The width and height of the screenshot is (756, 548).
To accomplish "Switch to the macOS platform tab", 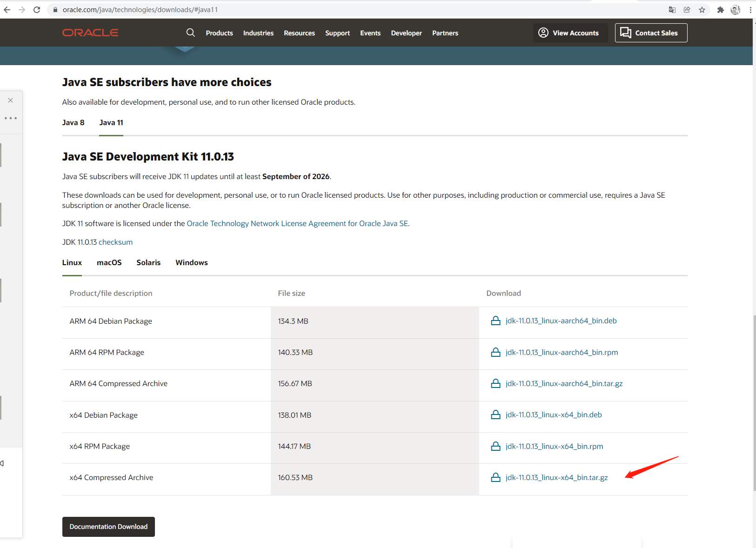I will tap(109, 263).
